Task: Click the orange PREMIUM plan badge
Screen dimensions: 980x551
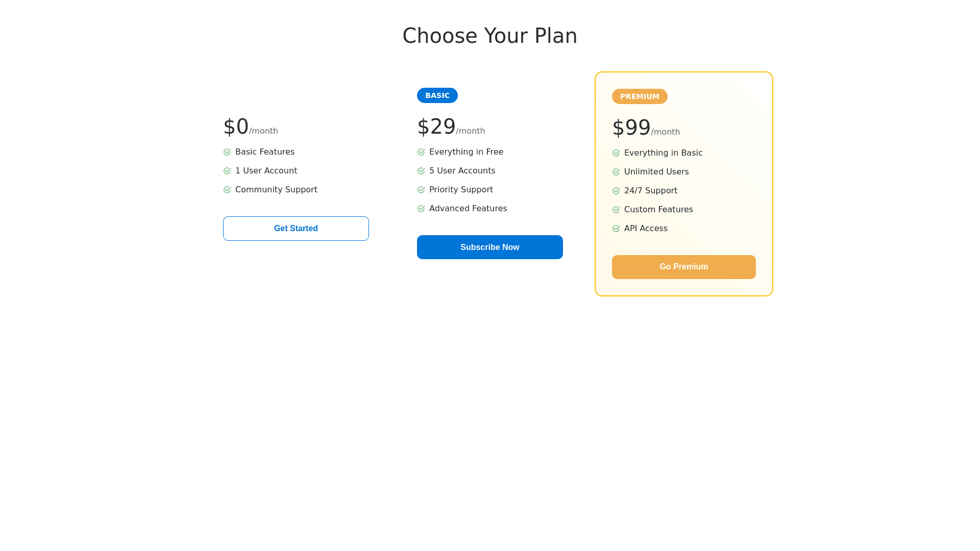Action: point(640,96)
